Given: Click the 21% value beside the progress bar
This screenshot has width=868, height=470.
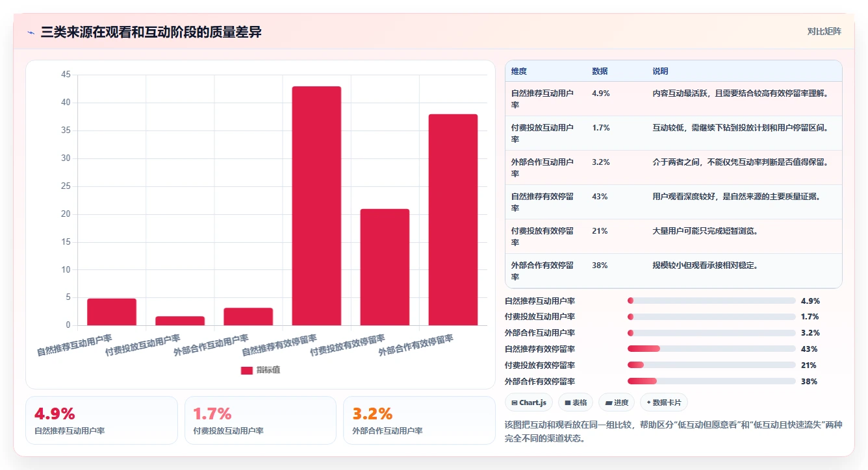Looking at the screenshot, I should (x=809, y=365).
